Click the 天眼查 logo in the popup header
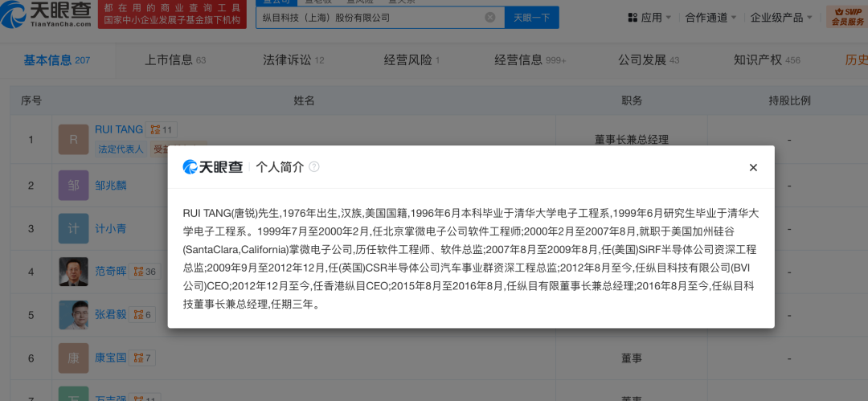This screenshot has width=868, height=401. click(213, 166)
